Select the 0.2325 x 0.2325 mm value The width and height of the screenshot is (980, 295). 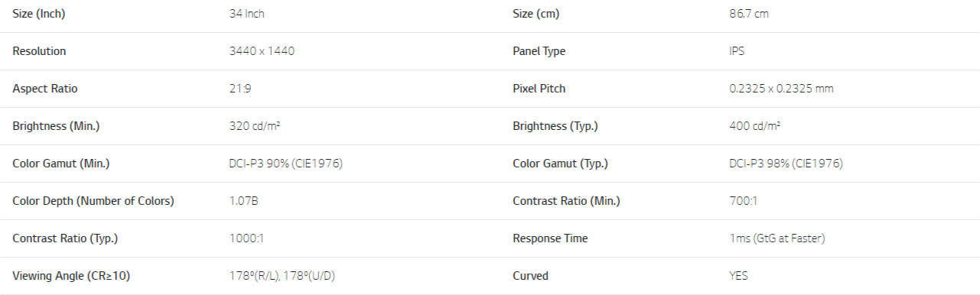click(x=781, y=89)
